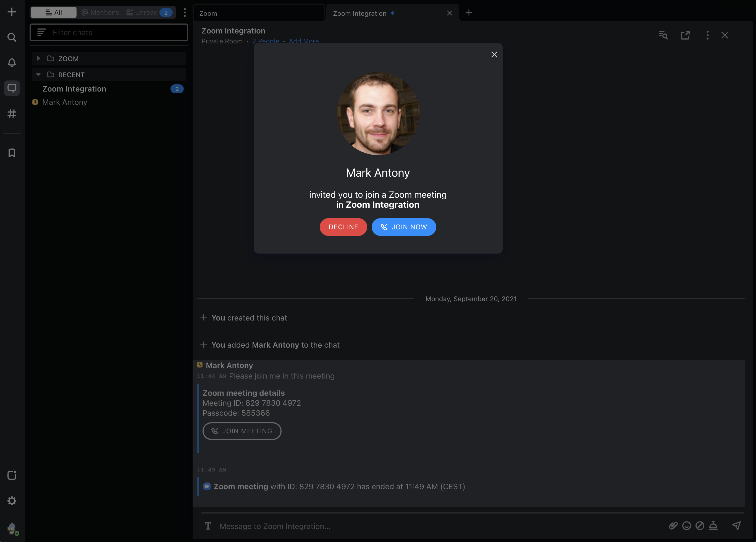Click the Add More link
Screen dimensions: 756x542
304,41
